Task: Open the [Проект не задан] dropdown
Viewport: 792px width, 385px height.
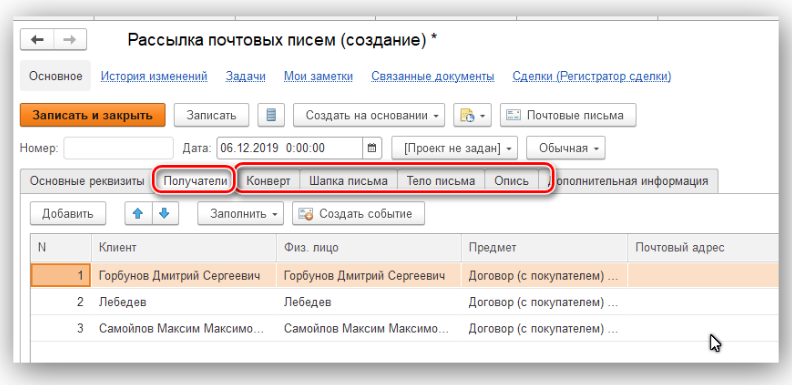Action: tap(455, 149)
